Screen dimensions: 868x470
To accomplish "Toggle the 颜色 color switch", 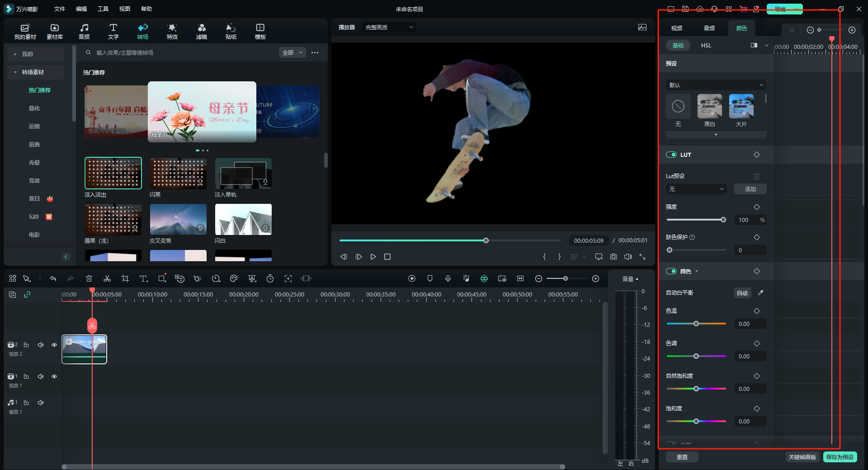I will tap(671, 271).
